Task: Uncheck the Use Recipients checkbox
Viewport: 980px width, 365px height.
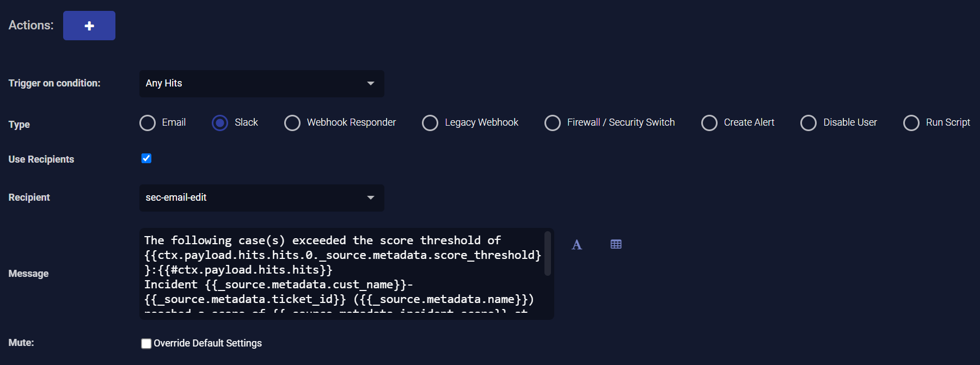Action: click(x=146, y=158)
